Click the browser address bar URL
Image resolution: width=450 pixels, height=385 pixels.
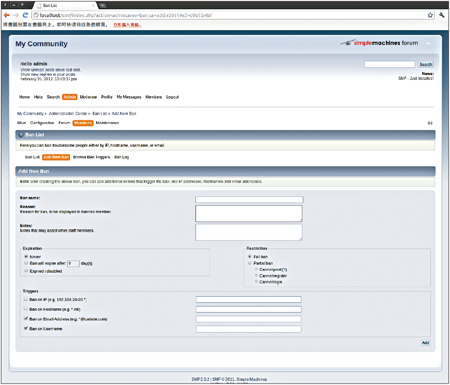[126, 15]
